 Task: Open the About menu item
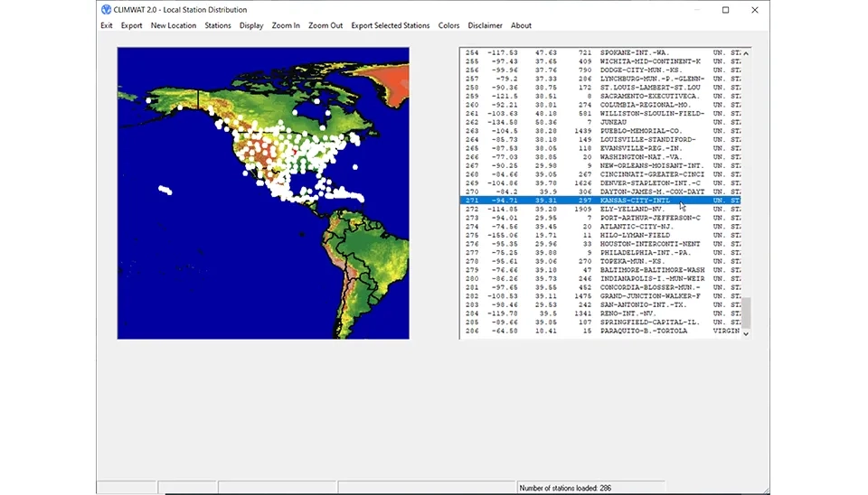[522, 25]
